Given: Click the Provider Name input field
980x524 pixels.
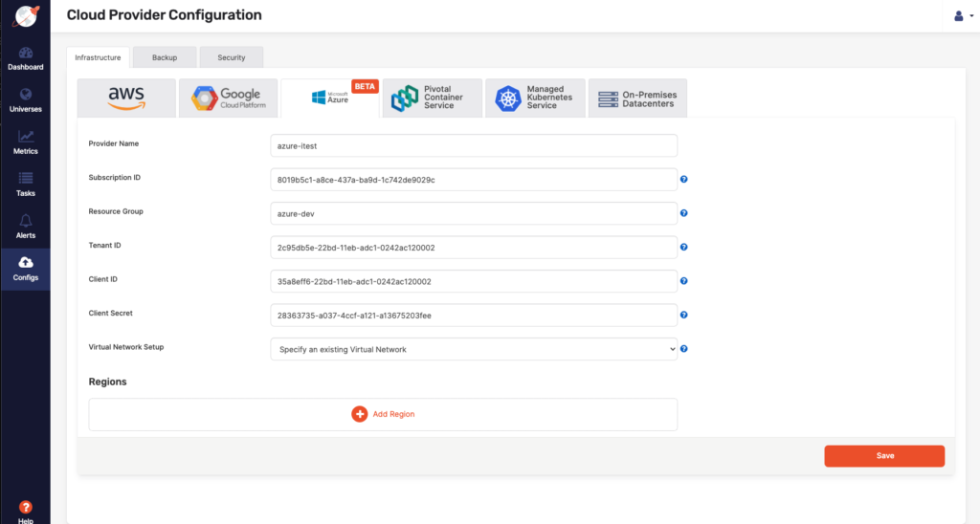Looking at the screenshot, I should (x=474, y=145).
